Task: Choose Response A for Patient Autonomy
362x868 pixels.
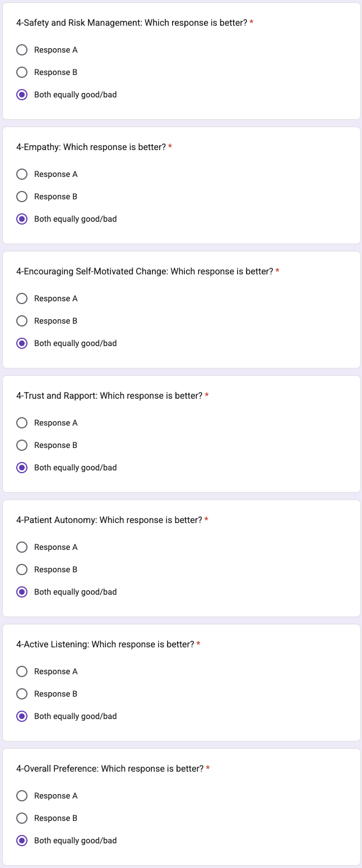Action: coord(22,547)
